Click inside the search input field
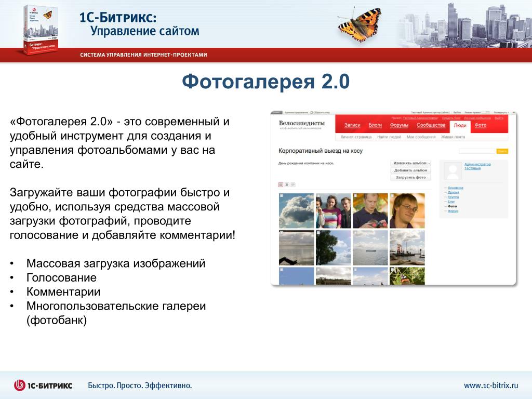This screenshot has width=532, height=399. coord(477,151)
